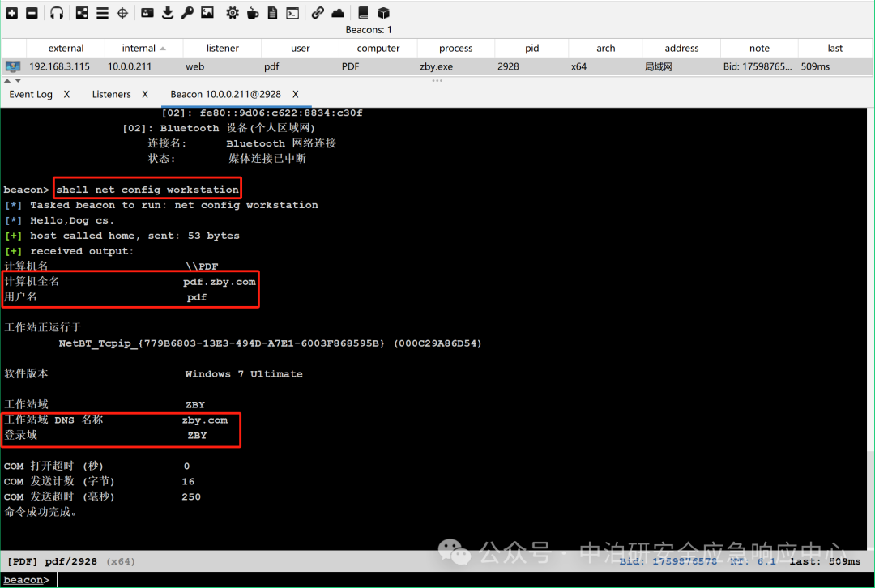Screen dimensions: 875x588
Task: Click the shell net config workstation command text
Action: click(147, 190)
